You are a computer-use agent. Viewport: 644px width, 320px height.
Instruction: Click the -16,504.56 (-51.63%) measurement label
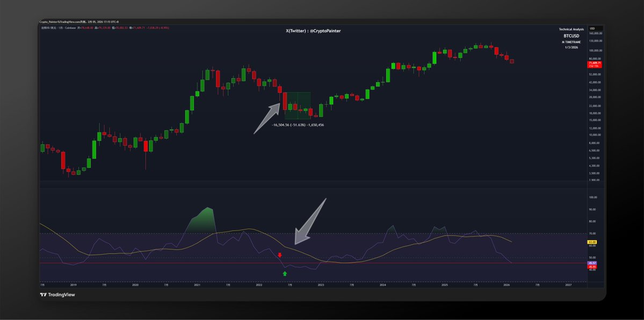click(298, 125)
